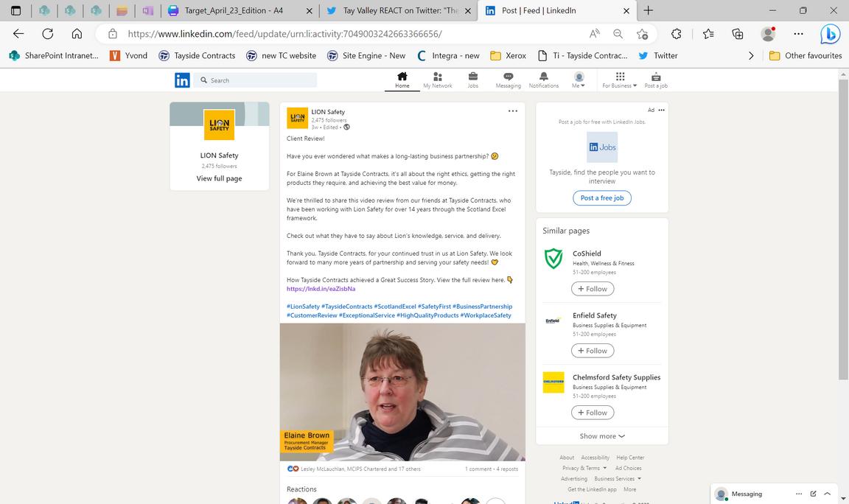Open the Xerox bookmarks folder
Image resolution: width=849 pixels, height=504 pixels.
(x=509, y=55)
